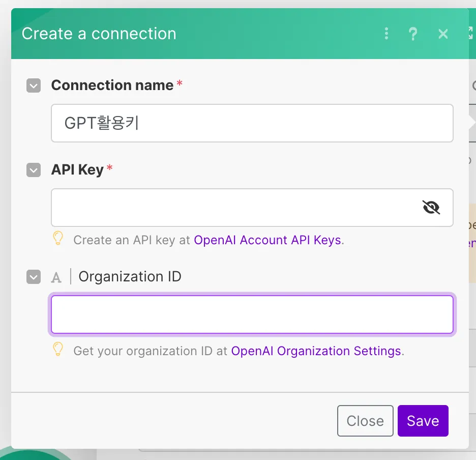Click the lightbulb hint icon under Organization ID
The height and width of the screenshot is (460, 476).
(58, 350)
